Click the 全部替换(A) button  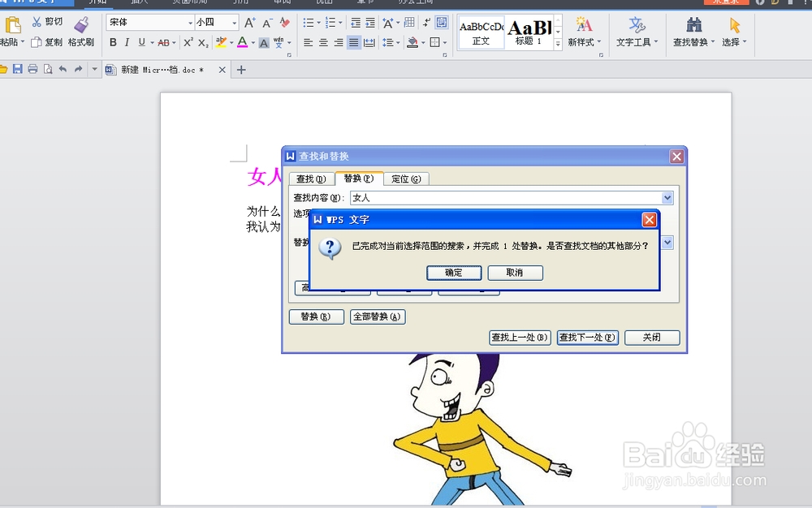point(378,316)
